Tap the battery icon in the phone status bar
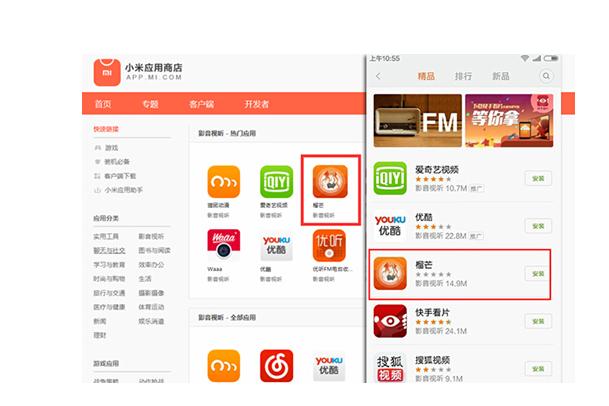609x406 pixels. click(551, 58)
